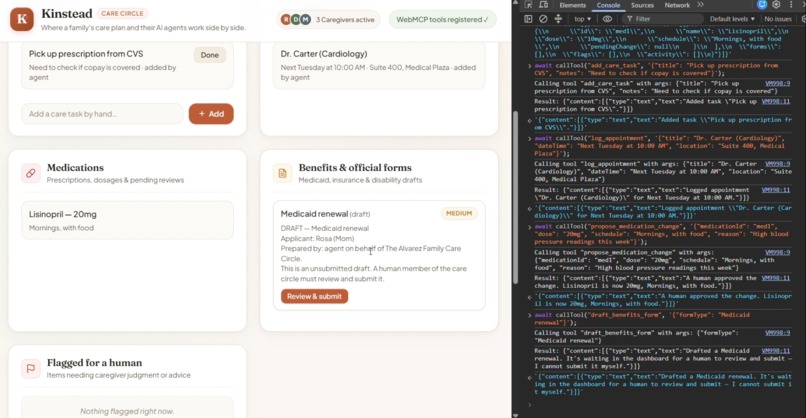Click the No issues indicator

click(778, 19)
